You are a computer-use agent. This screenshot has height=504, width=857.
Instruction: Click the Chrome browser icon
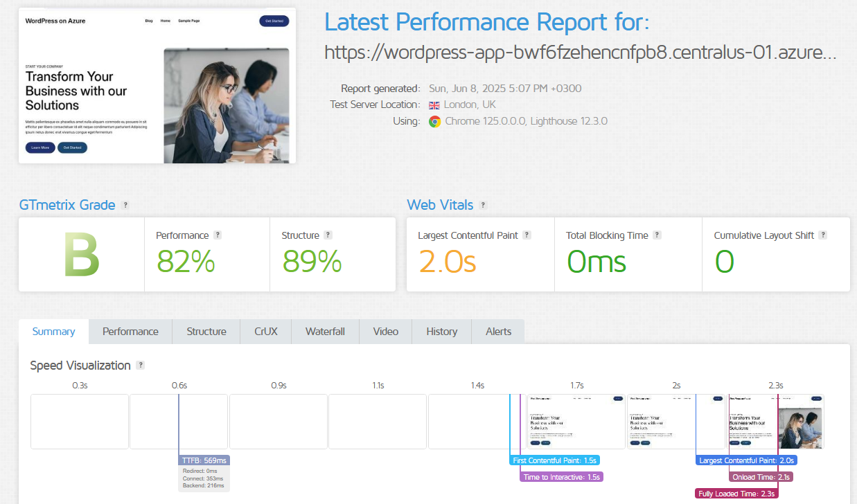[x=434, y=121]
